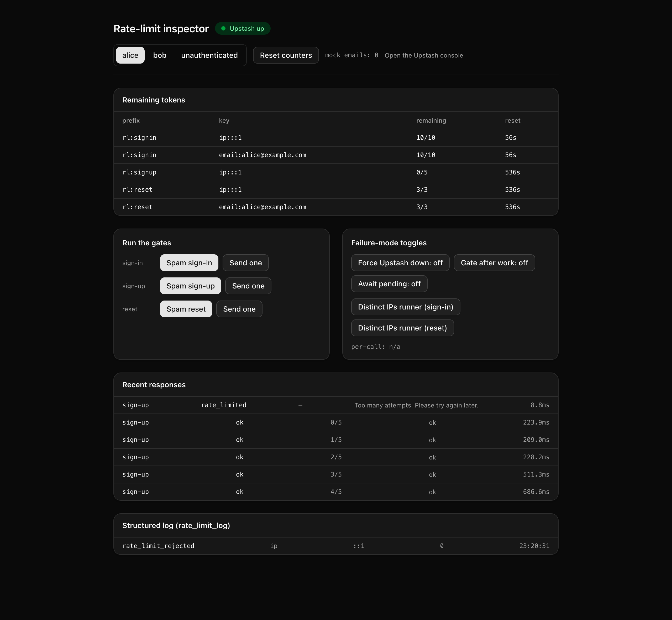This screenshot has height=620, width=672.
Task: Switch to the unauthenticated tab
Action: (x=209, y=55)
